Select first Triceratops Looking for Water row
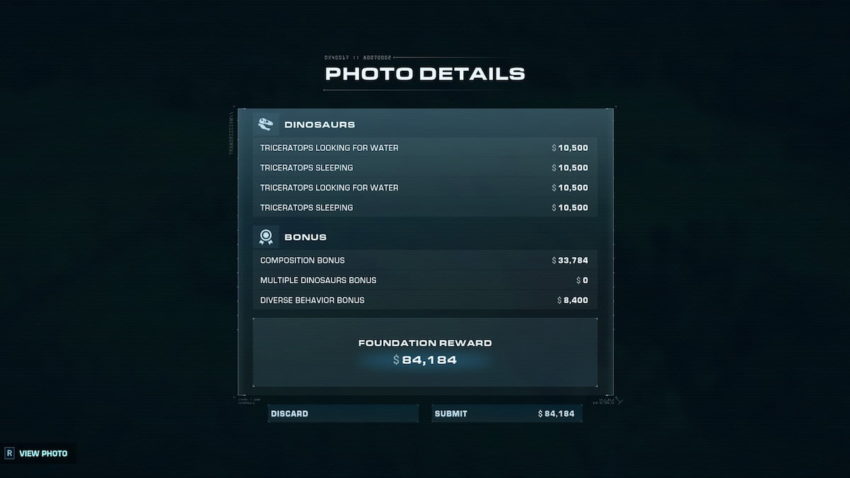This screenshot has height=478, width=850. 425,148
